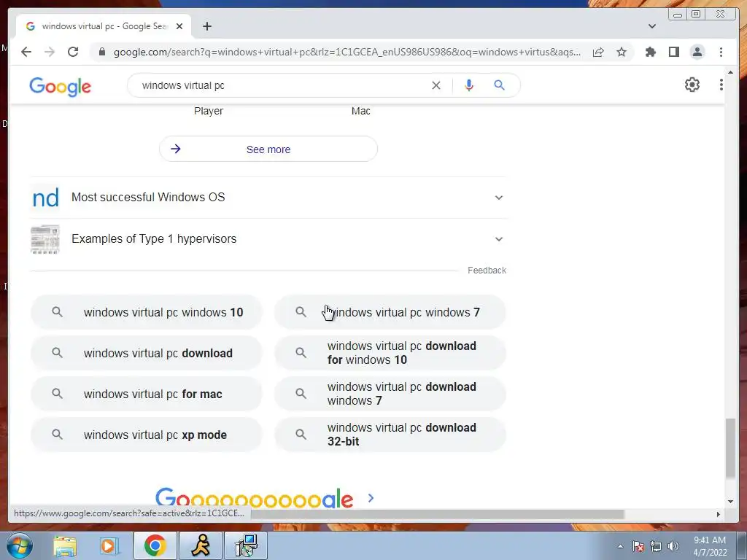This screenshot has width=747, height=560.
Task: Submit search with the magnifier icon
Action: (499, 85)
